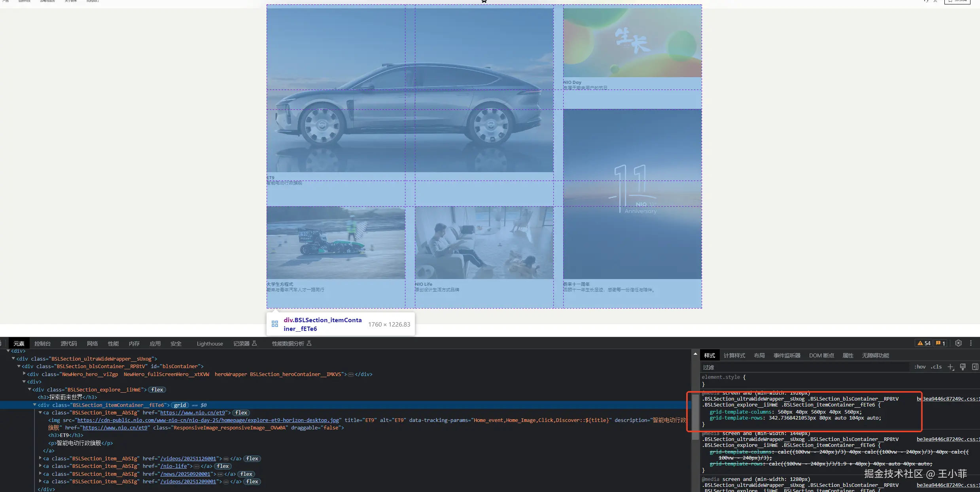Toggle the :hov element state panel
The image size is (980, 492).
pyautogui.click(x=919, y=367)
